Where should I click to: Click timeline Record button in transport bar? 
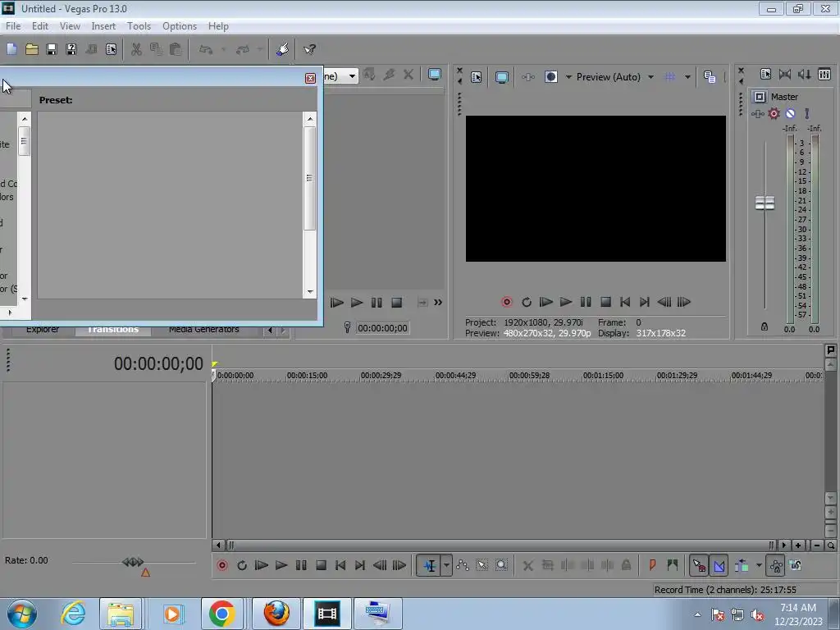point(221,565)
